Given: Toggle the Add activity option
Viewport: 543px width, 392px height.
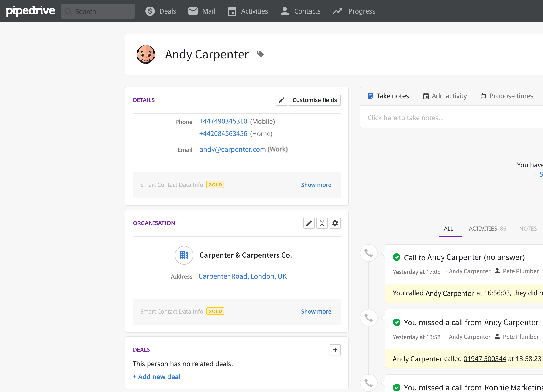Looking at the screenshot, I should click(x=445, y=96).
